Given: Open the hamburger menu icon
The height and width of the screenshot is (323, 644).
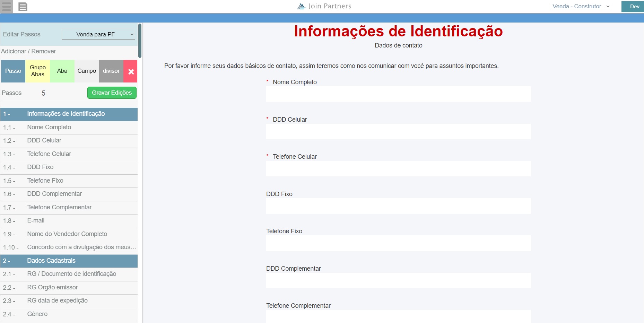Looking at the screenshot, I should coord(7,7).
